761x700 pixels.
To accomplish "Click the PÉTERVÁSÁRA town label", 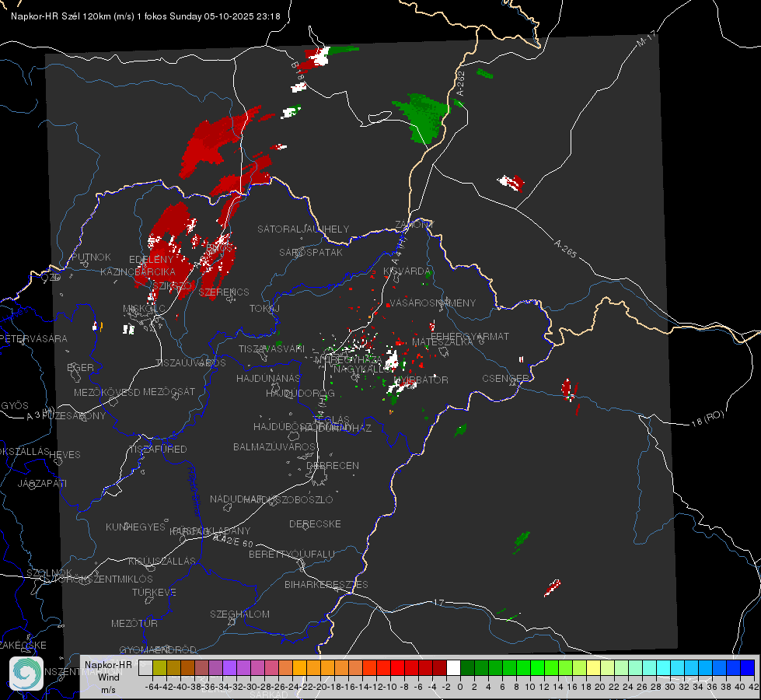I will point(34,338).
